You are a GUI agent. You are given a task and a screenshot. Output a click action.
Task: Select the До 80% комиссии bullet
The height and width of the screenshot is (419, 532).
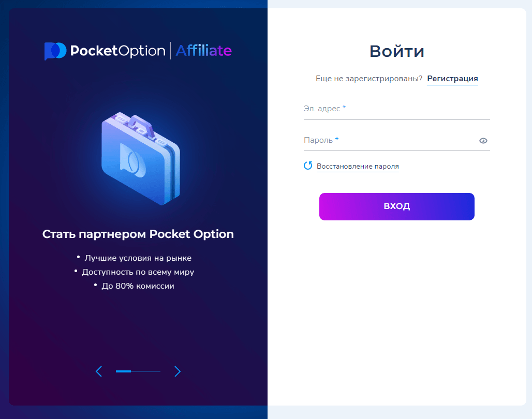(x=138, y=286)
